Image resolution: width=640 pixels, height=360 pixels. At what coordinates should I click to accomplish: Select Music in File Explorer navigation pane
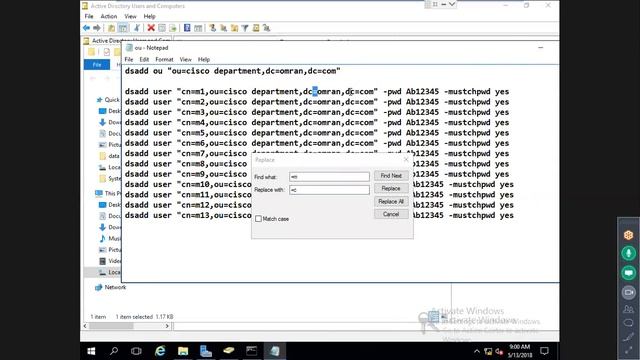tap(110, 238)
